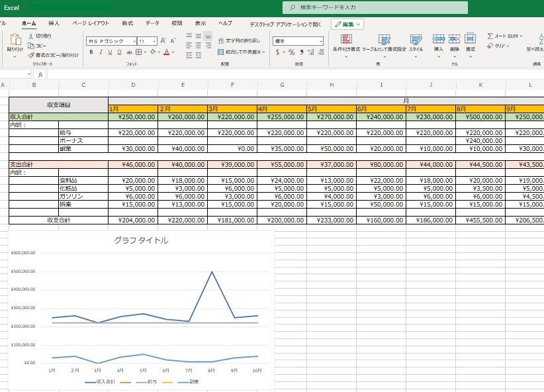
Task: Click the decrease indent icon
Action: 189,55
